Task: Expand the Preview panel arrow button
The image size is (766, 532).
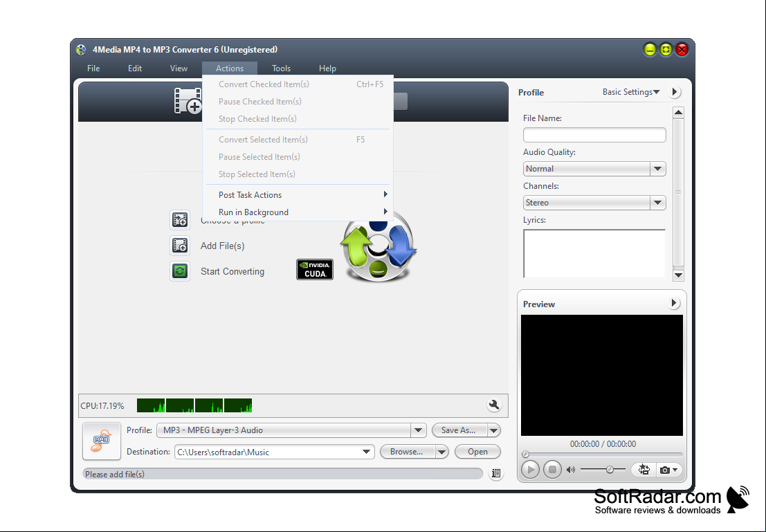Action: [x=674, y=303]
